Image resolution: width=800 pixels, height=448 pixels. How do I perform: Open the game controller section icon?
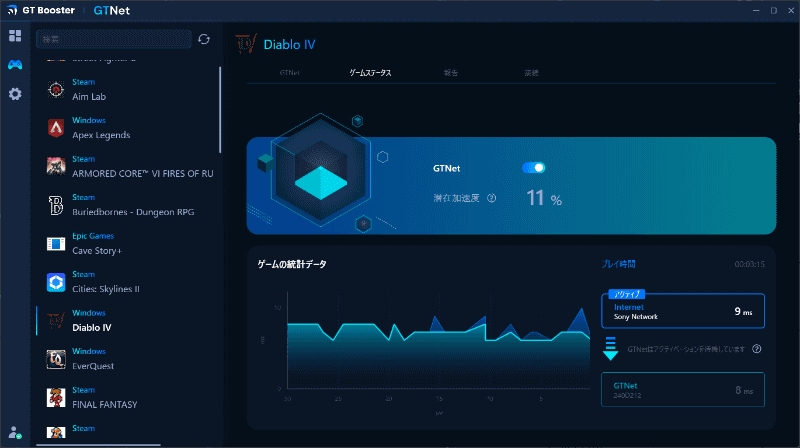point(15,65)
